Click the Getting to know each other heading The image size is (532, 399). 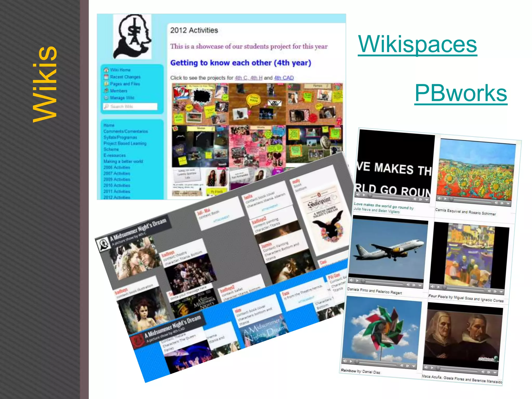pyautogui.click(x=241, y=63)
